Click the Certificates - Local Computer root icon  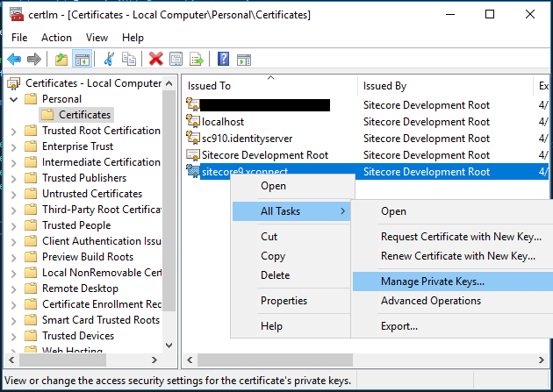click(x=14, y=83)
